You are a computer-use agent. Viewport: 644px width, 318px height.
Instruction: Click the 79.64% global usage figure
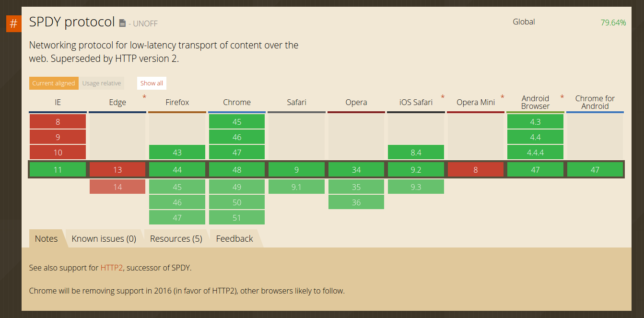(613, 22)
